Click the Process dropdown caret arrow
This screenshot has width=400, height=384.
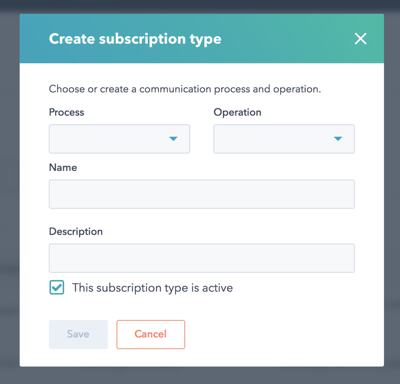click(x=173, y=139)
